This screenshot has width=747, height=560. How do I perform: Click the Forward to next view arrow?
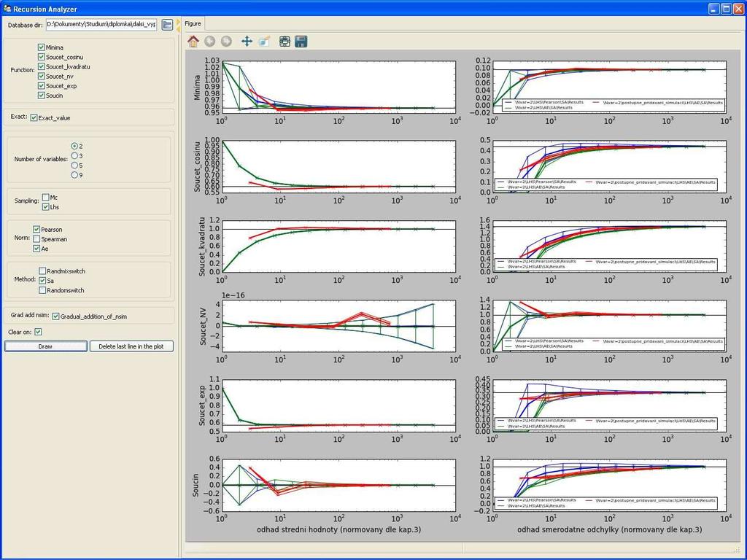pyautogui.click(x=226, y=42)
